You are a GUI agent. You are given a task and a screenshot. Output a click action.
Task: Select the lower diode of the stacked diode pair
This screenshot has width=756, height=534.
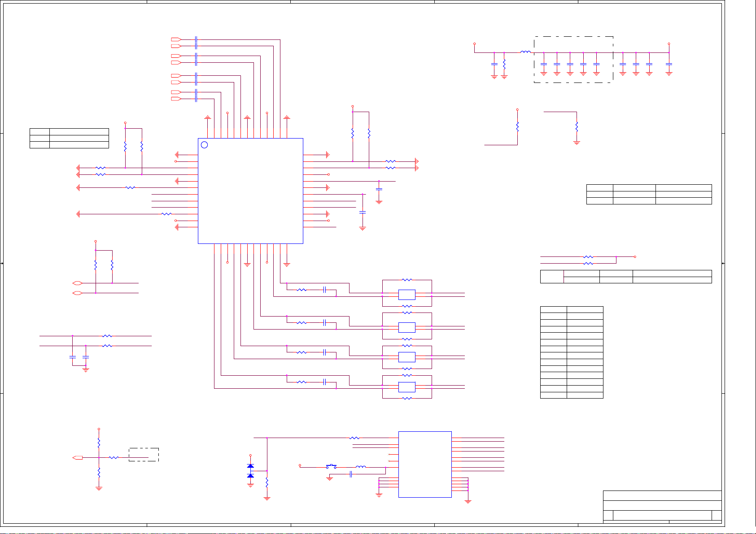[251, 475]
